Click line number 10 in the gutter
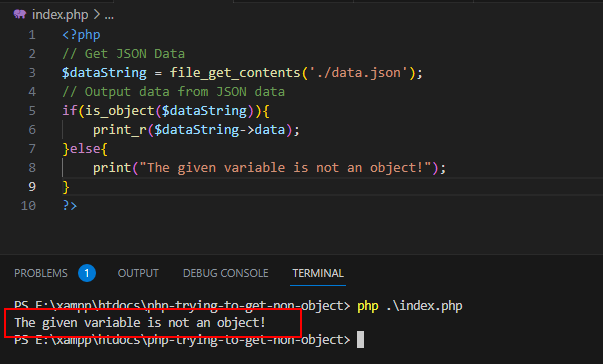603x364 pixels. coord(28,206)
